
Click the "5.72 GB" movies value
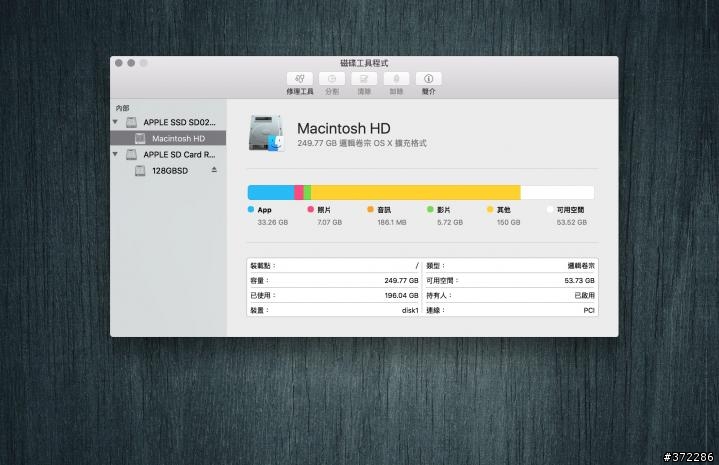click(x=450, y=222)
